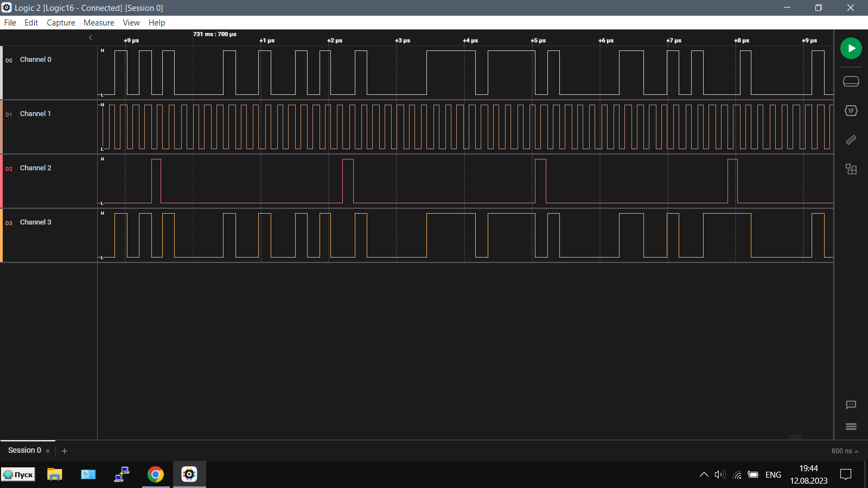Click the D2 channel red color strip
Image resolution: width=868 pixels, height=488 pixels.
(1, 181)
